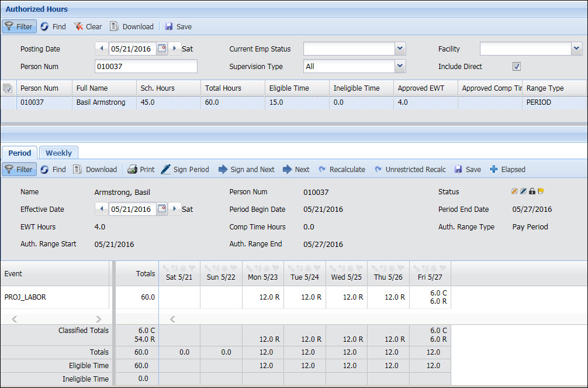Add an Elapsed entry

click(494, 169)
